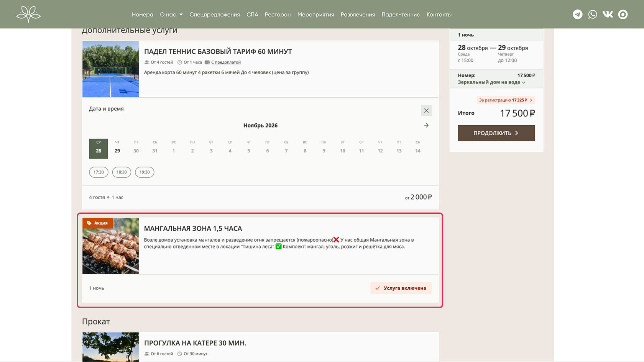Click the от 2 000 ₽ price
The height and width of the screenshot is (362, 644).
coord(418,197)
